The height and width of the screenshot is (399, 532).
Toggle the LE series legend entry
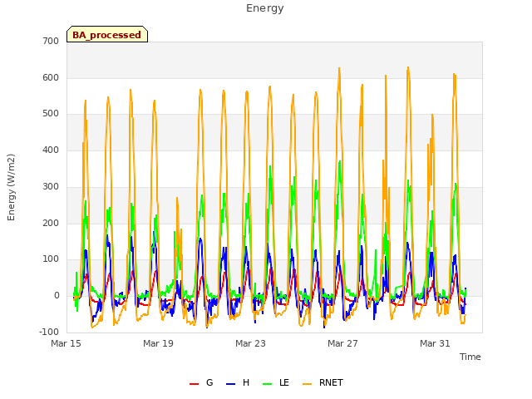tap(276, 382)
